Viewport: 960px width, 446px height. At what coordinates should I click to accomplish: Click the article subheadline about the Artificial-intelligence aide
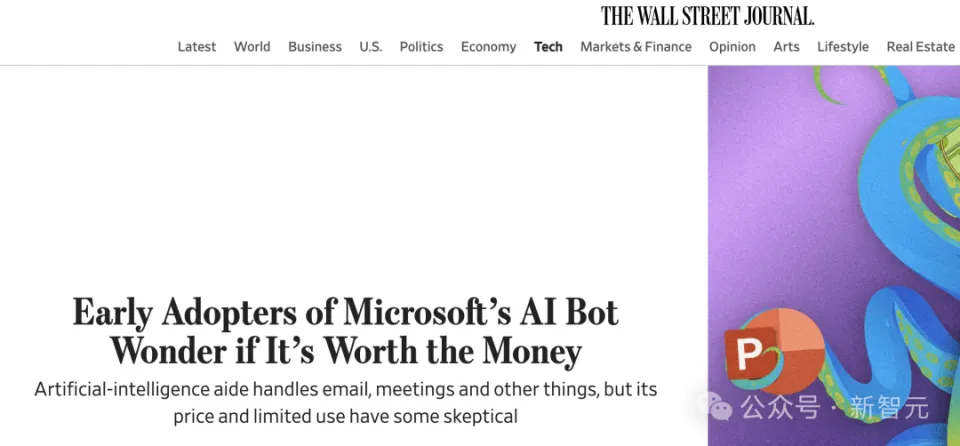point(345,402)
